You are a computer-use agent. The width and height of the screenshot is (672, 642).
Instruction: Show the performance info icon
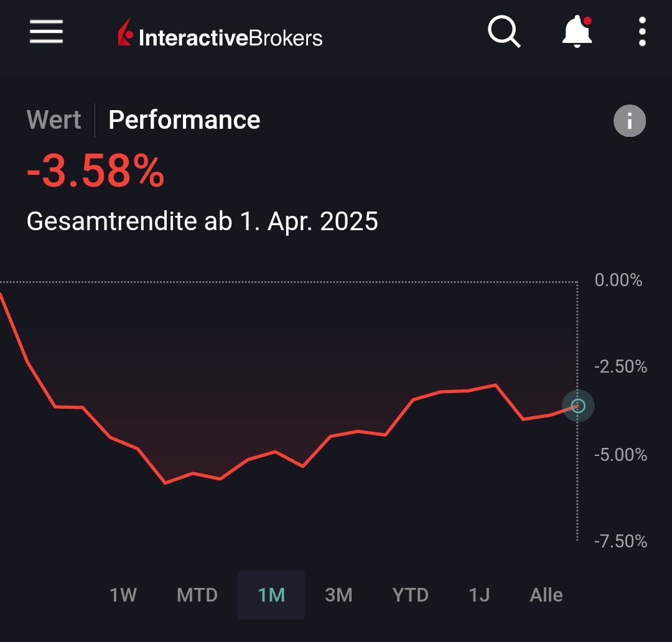pos(629,121)
